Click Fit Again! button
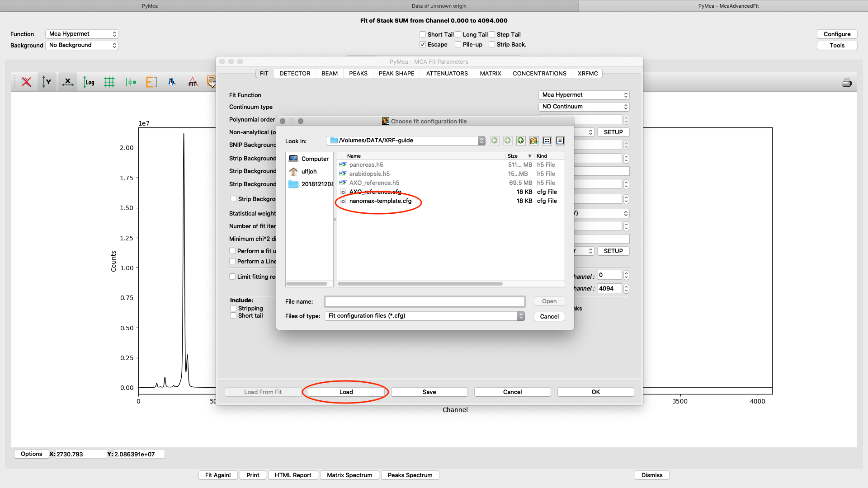 [x=218, y=475]
